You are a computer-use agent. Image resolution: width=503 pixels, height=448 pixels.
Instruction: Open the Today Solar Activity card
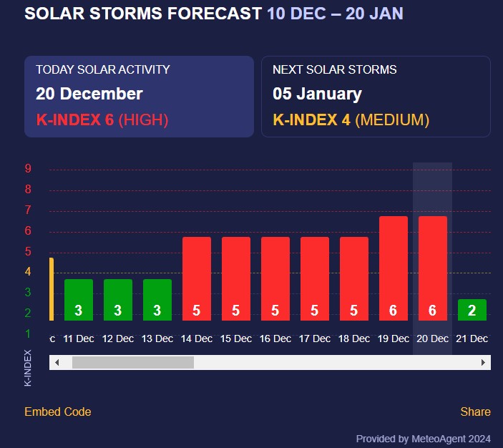click(140, 97)
